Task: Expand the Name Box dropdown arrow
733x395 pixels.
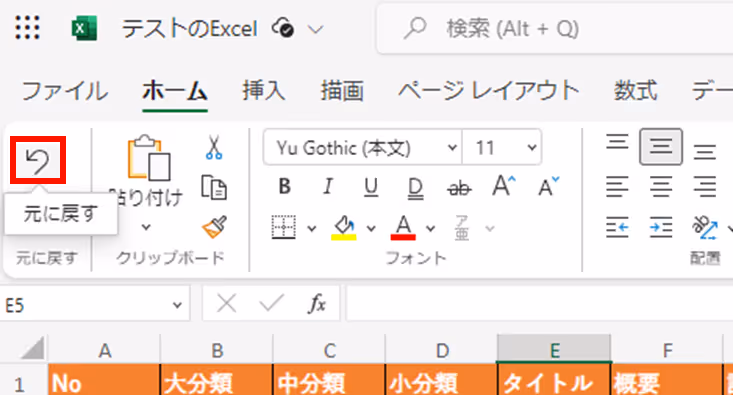Action: click(x=177, y=305)
